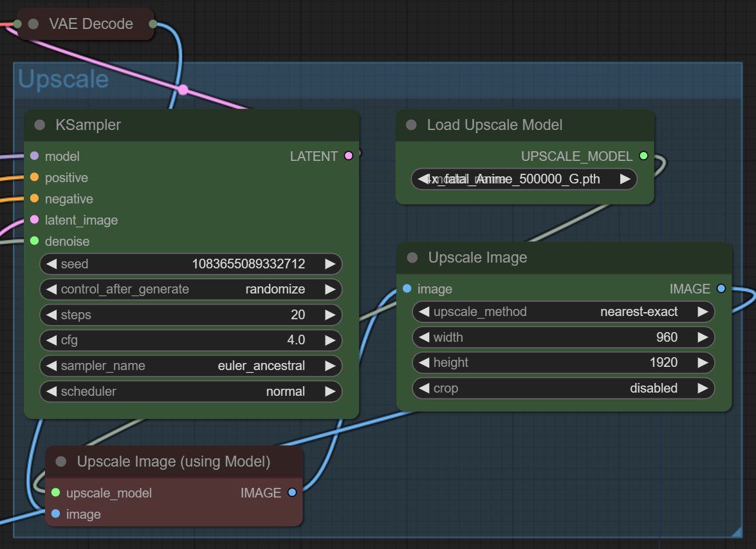Click the Upscale group resize corner handle

tap(736, 532)
